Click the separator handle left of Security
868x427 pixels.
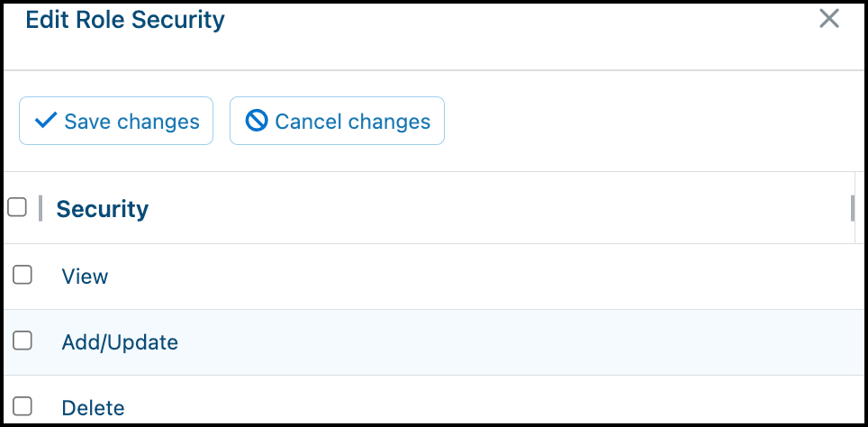[x=41, y=208]
